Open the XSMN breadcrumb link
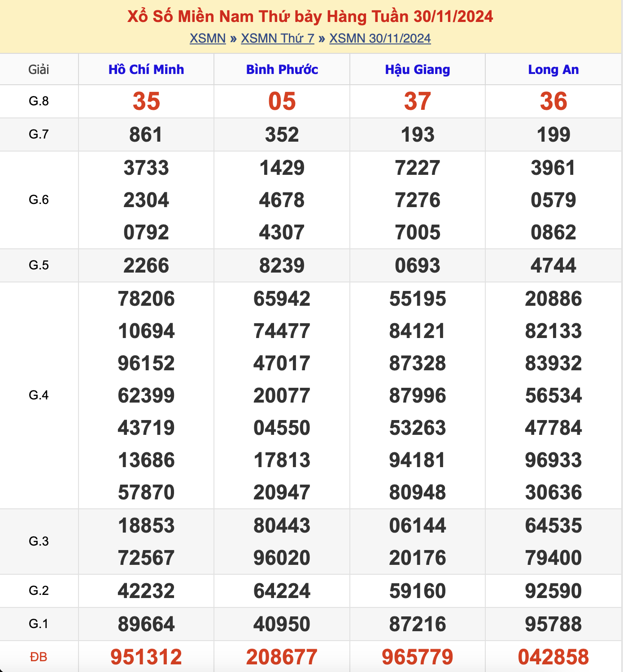Screen dimensions: 623x672 [x=208, y=39]
